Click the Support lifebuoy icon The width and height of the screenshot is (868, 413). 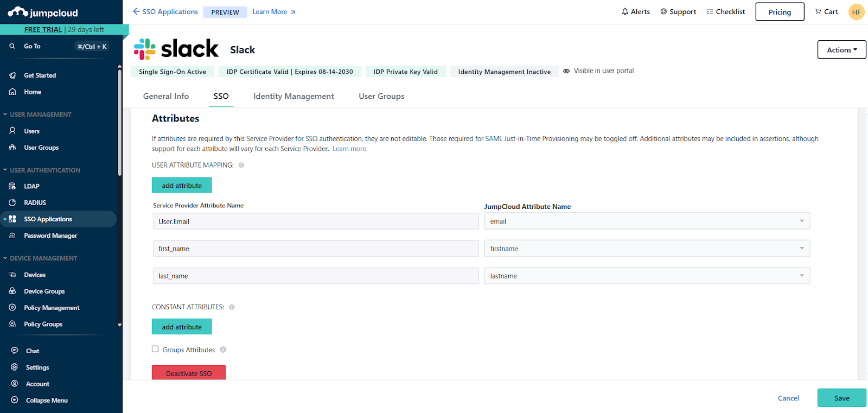coord(663,11)
